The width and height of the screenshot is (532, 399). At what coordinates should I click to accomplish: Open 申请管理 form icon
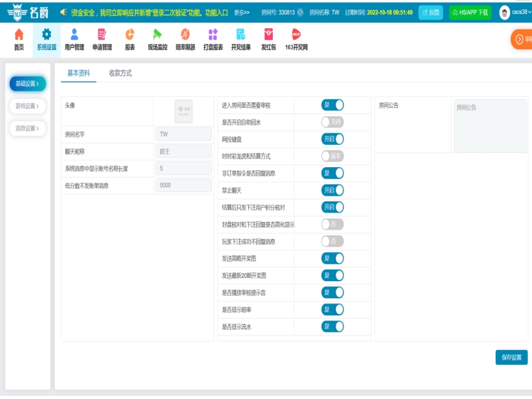102,34
